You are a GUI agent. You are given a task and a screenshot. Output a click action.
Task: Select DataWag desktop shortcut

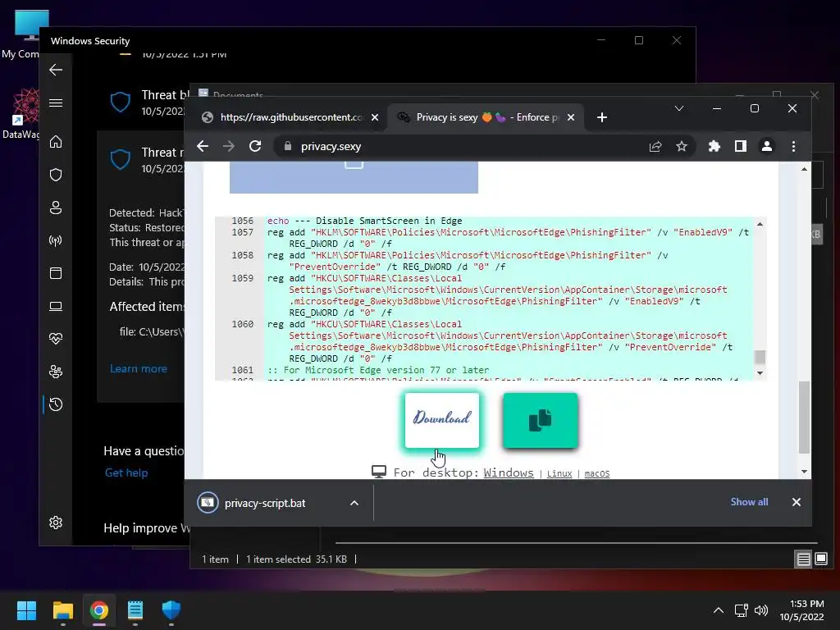tap(21, 113)
